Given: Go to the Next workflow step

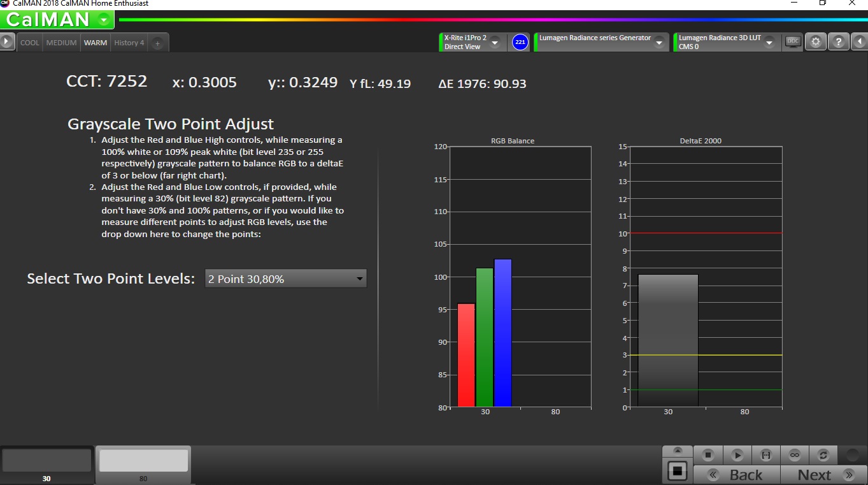Looking at the screenshot, I should point(822,475).
